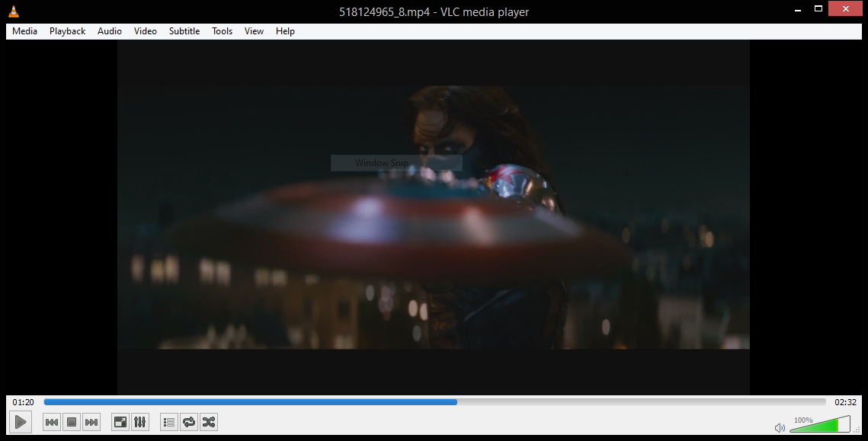The width and height of the screenshot is (868, 441).
Task: Open the Playback menu
Action: click(x=68, y=31)
